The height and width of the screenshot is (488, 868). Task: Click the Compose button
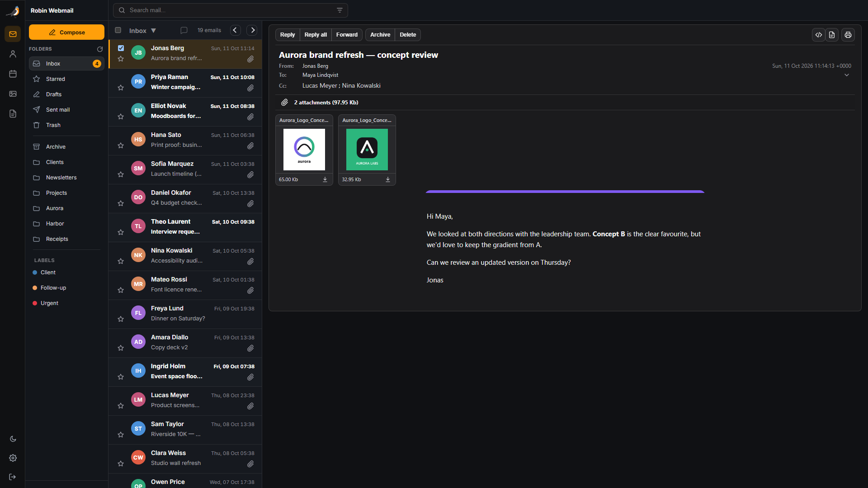[x=66, y=33]
